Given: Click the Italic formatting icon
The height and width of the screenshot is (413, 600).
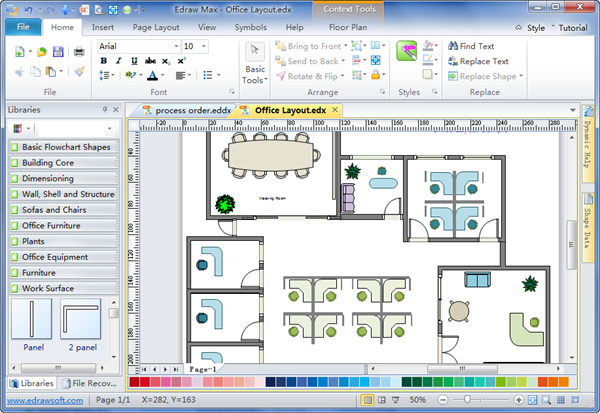Looking at the screenshot, I should 119,61.
